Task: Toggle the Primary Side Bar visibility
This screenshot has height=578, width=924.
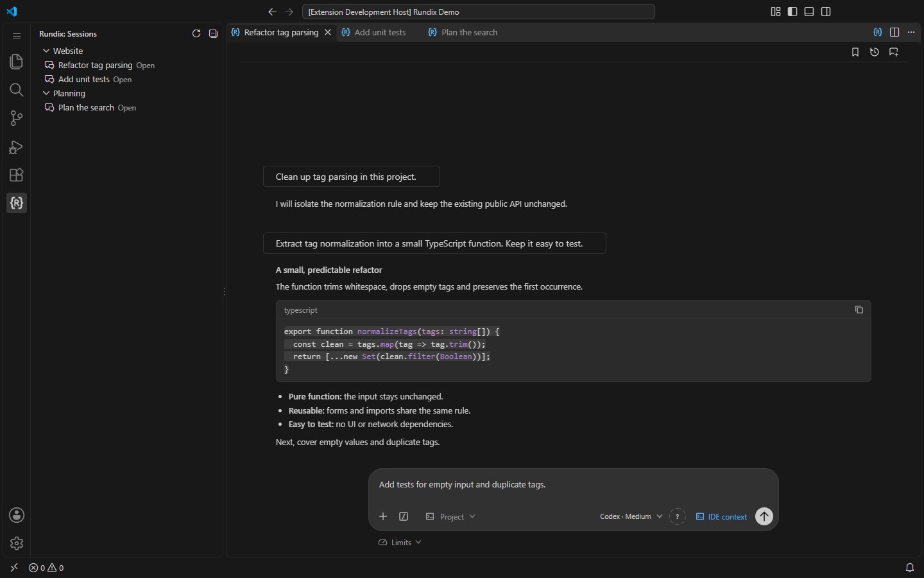Action: [792, 12]
